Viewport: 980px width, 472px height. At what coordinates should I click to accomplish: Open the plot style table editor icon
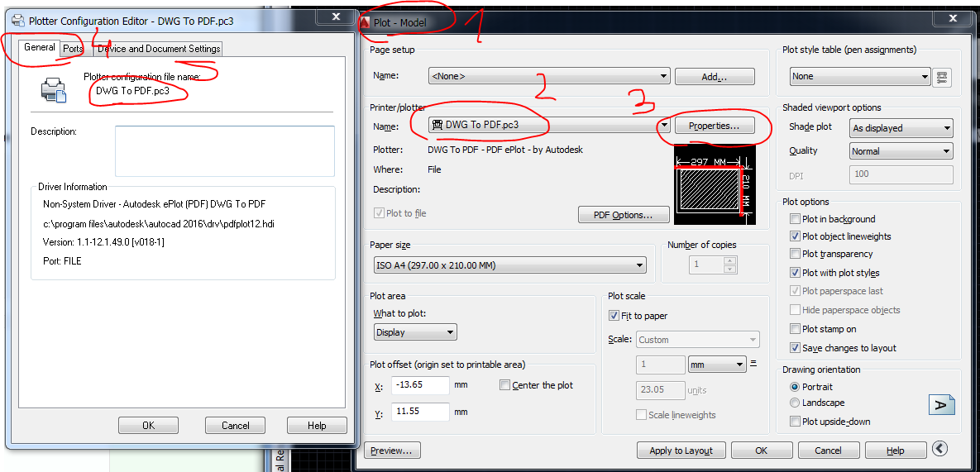[943, 77]
